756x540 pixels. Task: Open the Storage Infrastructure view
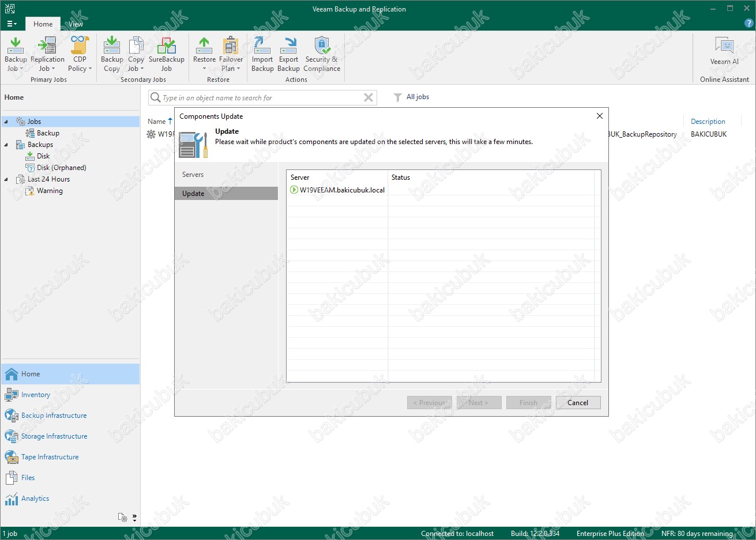[x=70, y=436]
